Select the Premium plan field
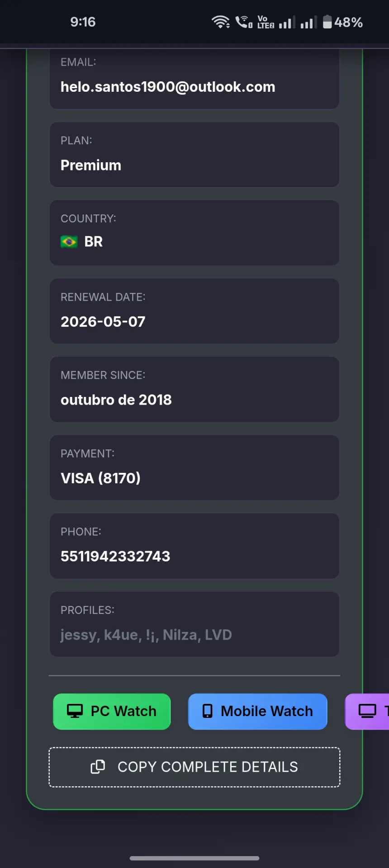 pos(194,155)
